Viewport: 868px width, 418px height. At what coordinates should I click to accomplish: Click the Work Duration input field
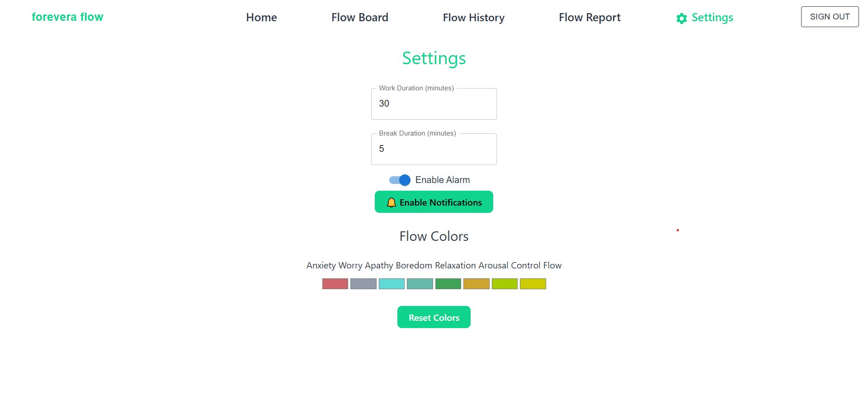(x=434, y=103)
